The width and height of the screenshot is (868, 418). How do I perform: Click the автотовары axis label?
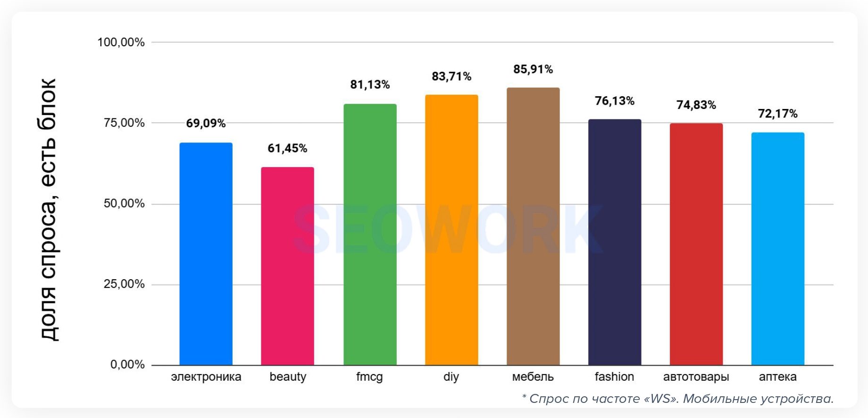click(696, 377)
